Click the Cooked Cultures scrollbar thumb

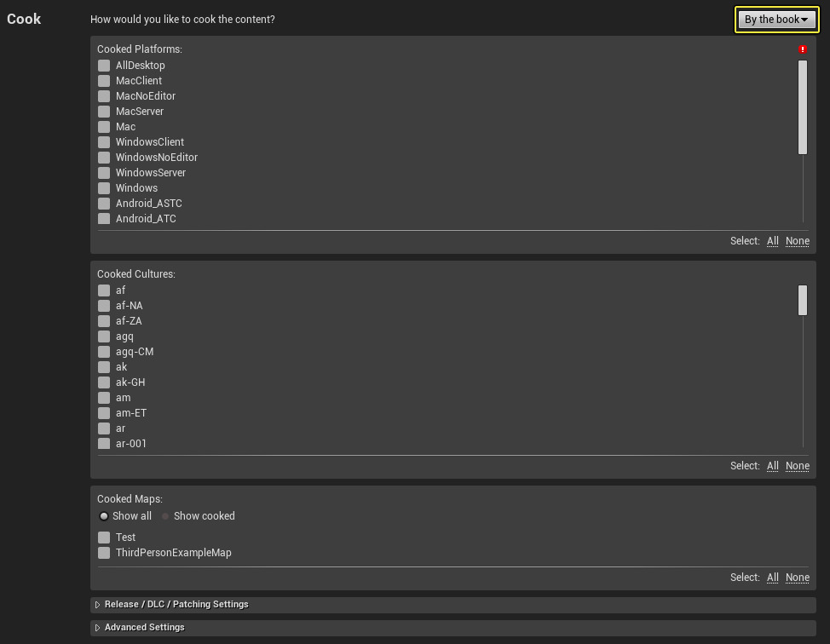pos(803,300)
